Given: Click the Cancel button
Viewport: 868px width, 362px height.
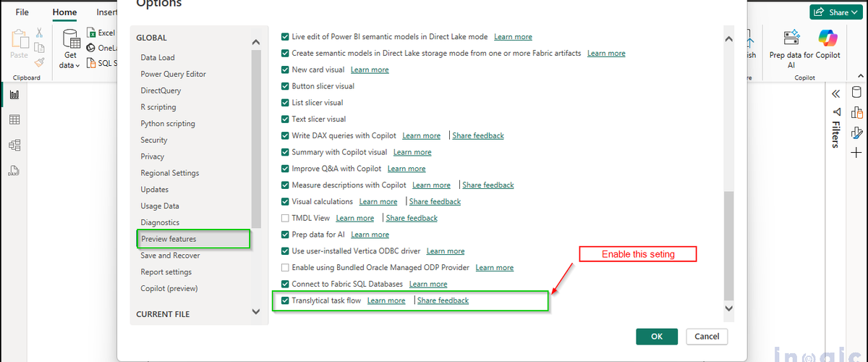Looking at the screenshot, I should pyautogui.click(x=707, y=337).
